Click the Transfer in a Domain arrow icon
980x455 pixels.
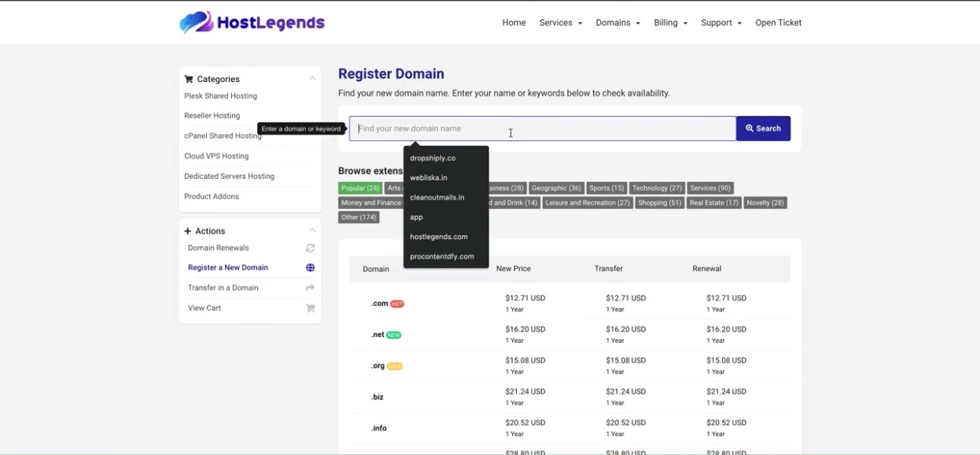[310, 288]
